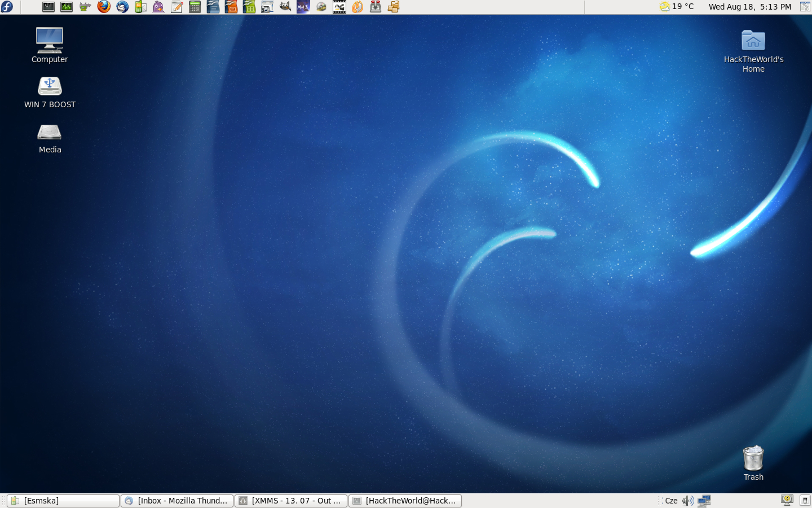
Task: Launch Firefox web browser
Action: 104,7
